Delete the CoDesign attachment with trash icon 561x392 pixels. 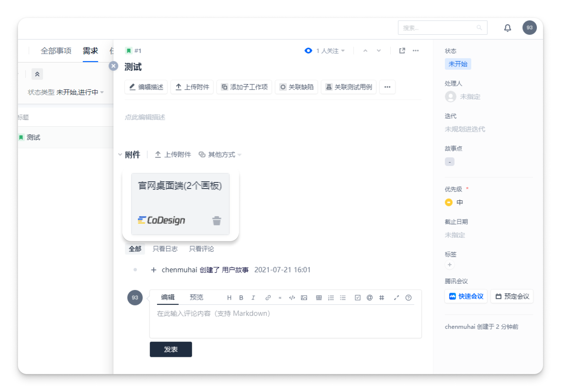(x=217, y=221)
